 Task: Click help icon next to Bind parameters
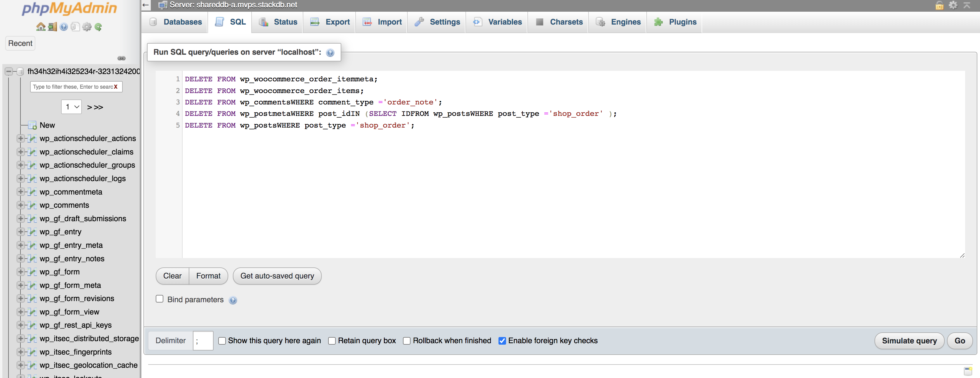tap(233, 300)
